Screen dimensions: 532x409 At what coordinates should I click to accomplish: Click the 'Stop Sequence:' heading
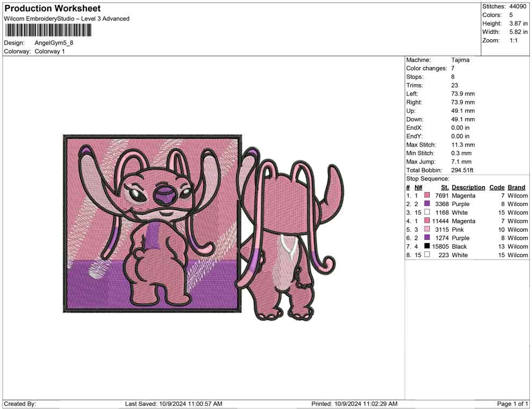click(428, 179)
